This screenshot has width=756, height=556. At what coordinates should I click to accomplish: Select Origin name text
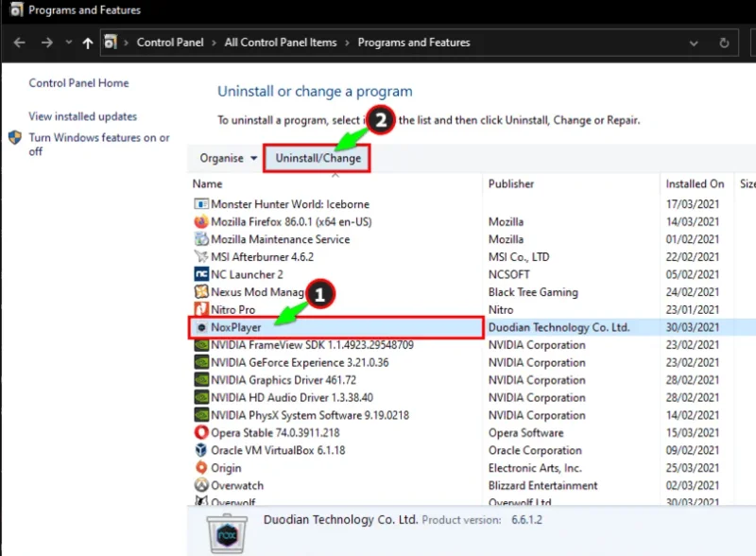[x=226, y=468]
